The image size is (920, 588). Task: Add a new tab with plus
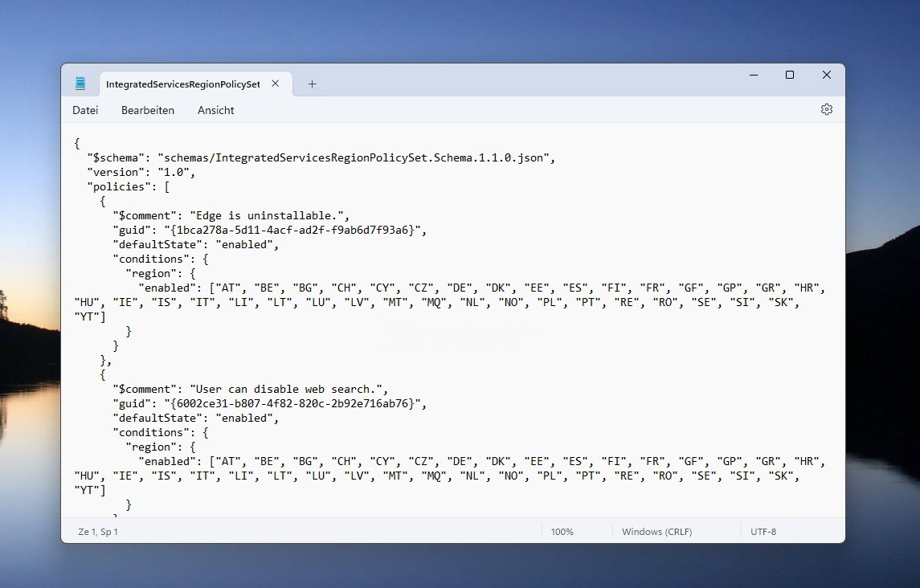point(312,84)
